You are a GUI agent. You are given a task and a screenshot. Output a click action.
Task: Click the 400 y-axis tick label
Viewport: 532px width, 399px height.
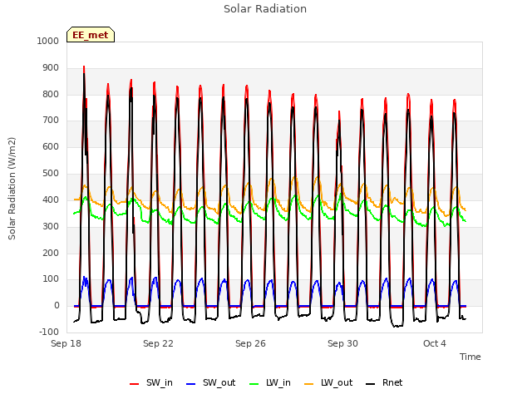(x=51, y=199)
